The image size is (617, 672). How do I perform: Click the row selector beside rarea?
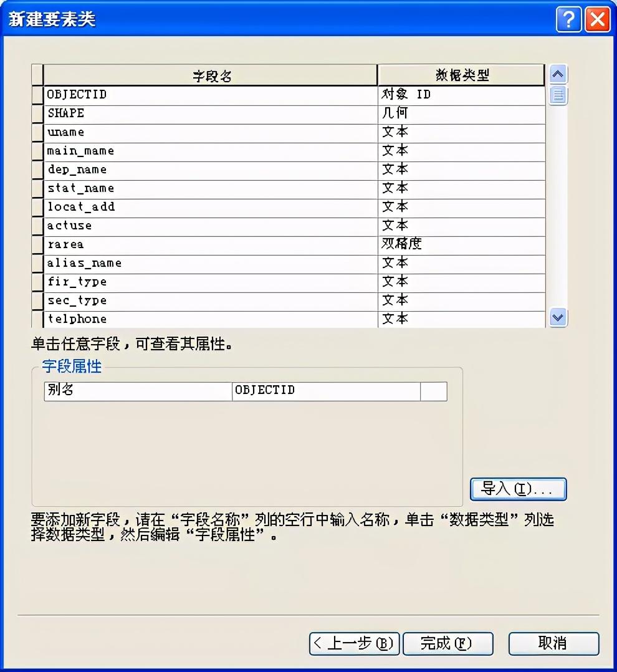(x=37, y=246)
